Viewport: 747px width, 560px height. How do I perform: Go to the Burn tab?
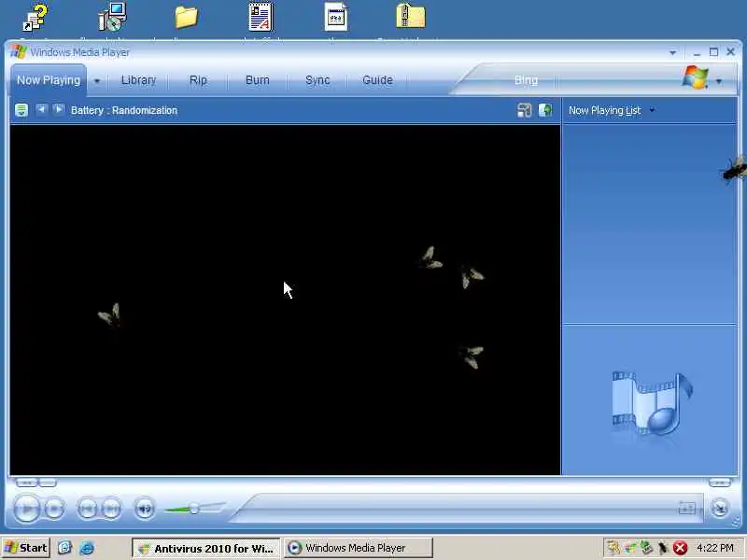258,80
